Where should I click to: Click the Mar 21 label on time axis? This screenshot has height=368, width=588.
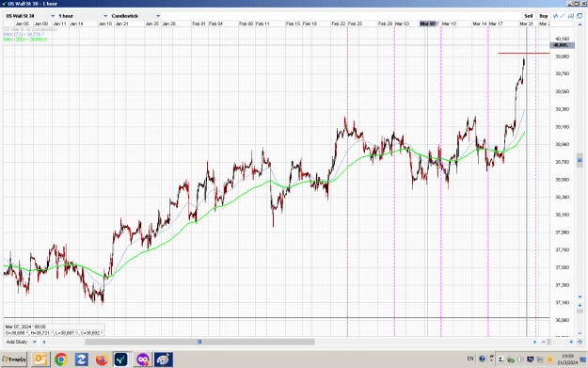click(526, 24)
